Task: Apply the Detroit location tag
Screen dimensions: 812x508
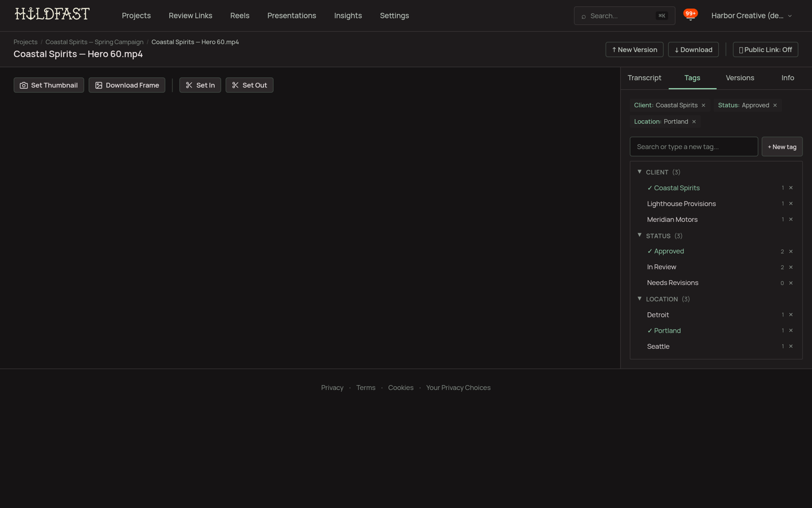Action: 658,315
